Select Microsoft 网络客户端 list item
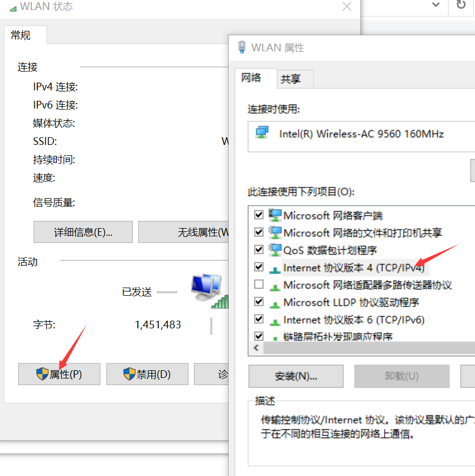 click(333, 215)
